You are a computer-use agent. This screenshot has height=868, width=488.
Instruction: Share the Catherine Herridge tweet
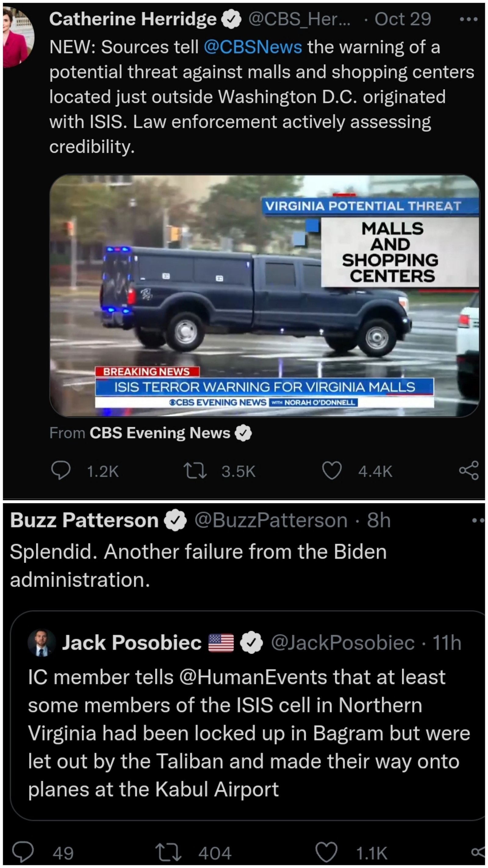(x=468, y=470)
